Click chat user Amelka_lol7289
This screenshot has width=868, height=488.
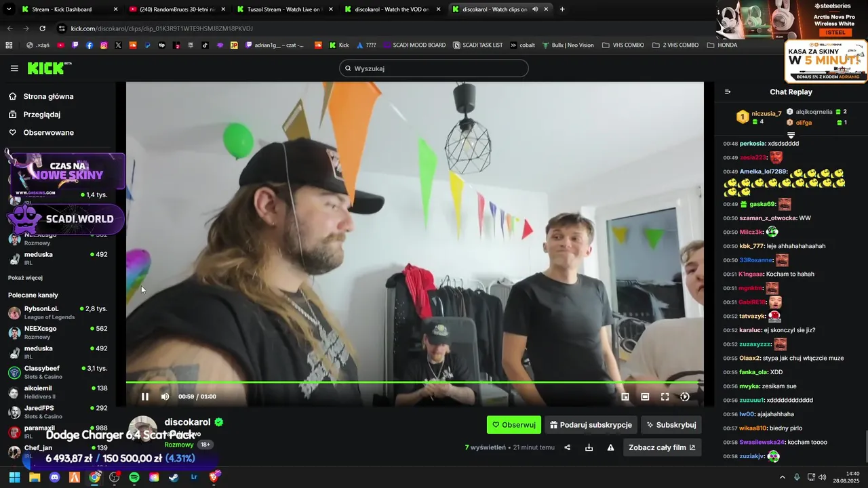763,171
